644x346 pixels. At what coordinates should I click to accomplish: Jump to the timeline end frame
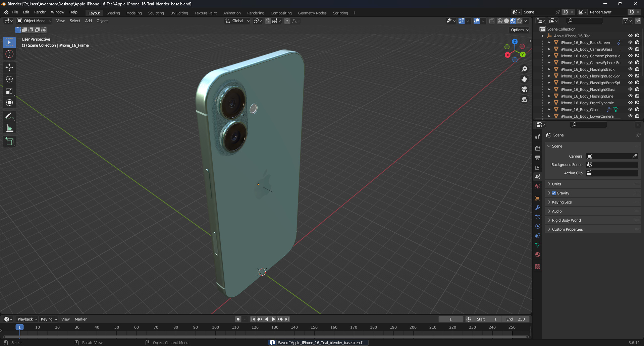[287, 319]
